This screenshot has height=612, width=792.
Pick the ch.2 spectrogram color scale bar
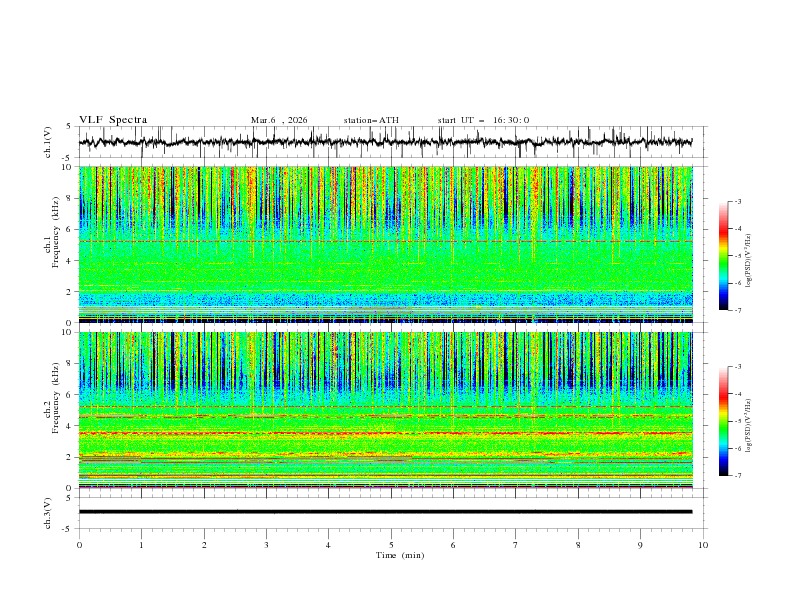[x=723, y=421]
